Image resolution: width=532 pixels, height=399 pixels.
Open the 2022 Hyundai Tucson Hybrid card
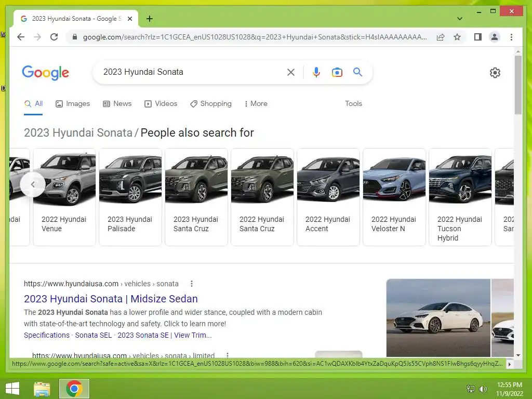460,197
